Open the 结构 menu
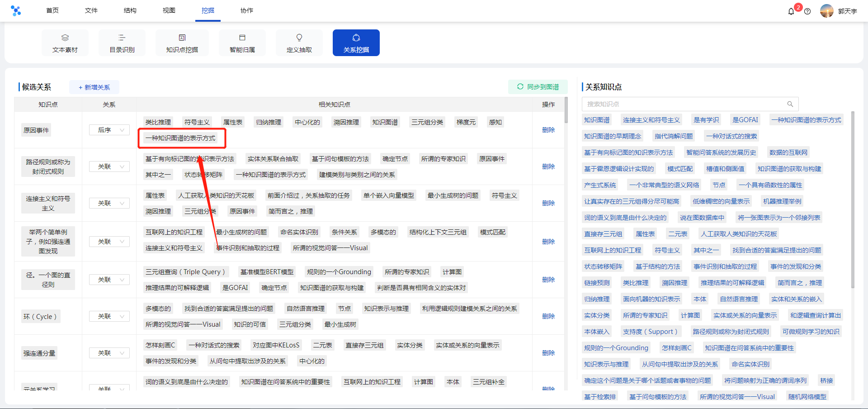The width and height of the screenshot is (868, 409). pos(130,10)
